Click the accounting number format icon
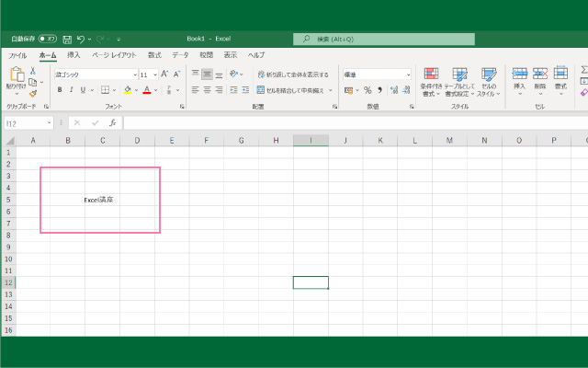The width and height of the screenshot is (588, 368). tap(349, 90)
